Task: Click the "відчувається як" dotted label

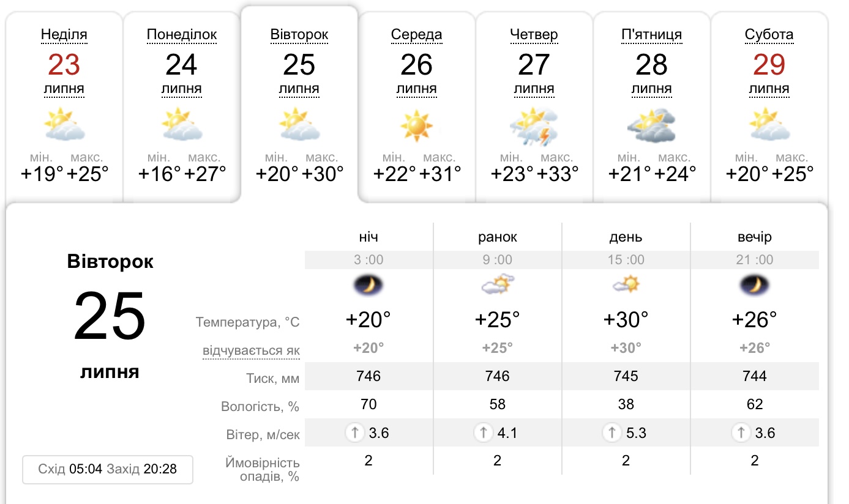Action: coord(251,351)
